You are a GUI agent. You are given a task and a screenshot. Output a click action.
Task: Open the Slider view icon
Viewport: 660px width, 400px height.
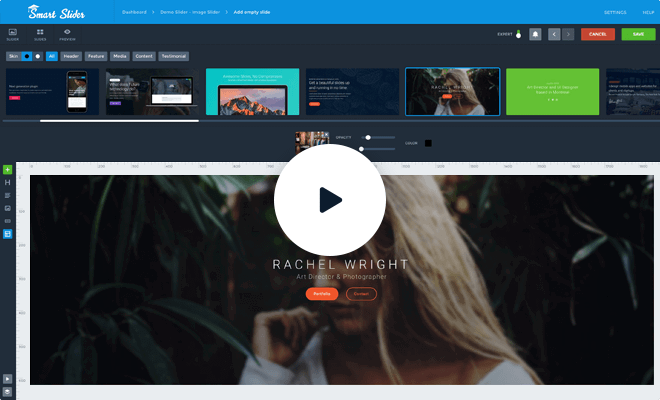point(13,35)
